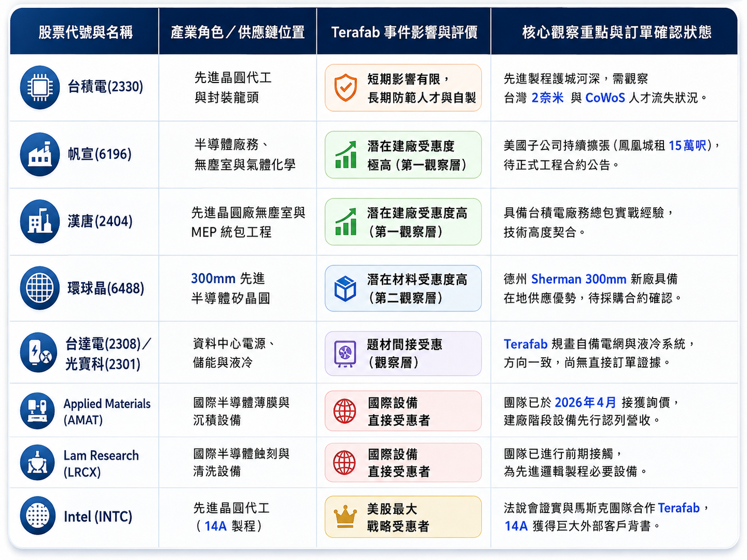Click blue 300mm in the 環球晶 role cell
The height and width of the screenshot is (560, 747).
tap(213, 278)
